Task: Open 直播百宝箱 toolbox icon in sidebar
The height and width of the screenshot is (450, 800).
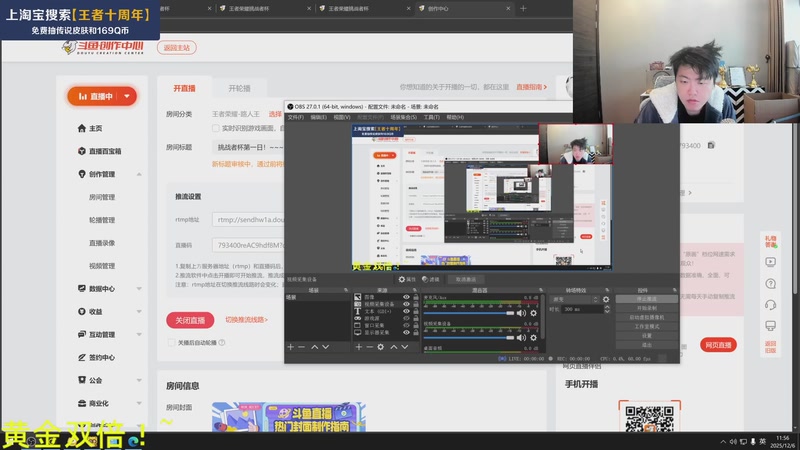Action: pyautogui.click(x=82, y=151)
